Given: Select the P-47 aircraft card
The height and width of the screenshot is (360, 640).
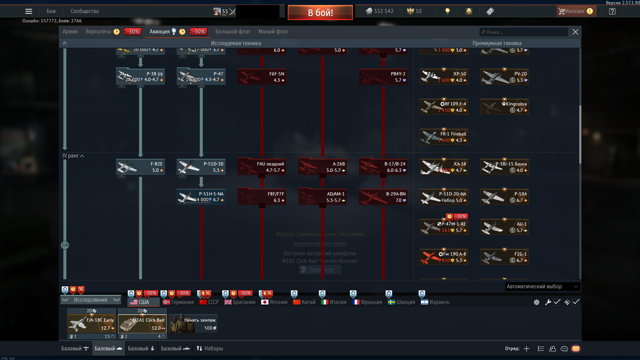Looking at the screenshot, I should point(201,77).
